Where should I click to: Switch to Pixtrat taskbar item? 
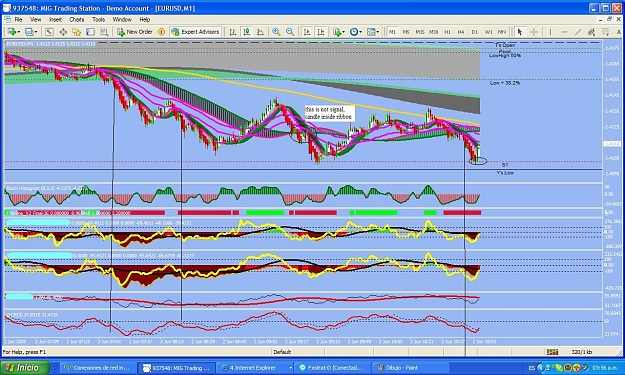coord(332,368)
